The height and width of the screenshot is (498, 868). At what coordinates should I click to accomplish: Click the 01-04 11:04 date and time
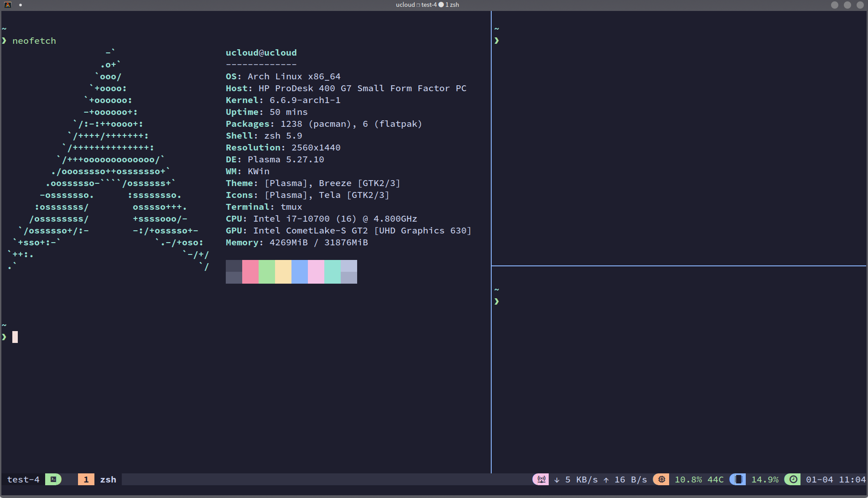point(836,479)
